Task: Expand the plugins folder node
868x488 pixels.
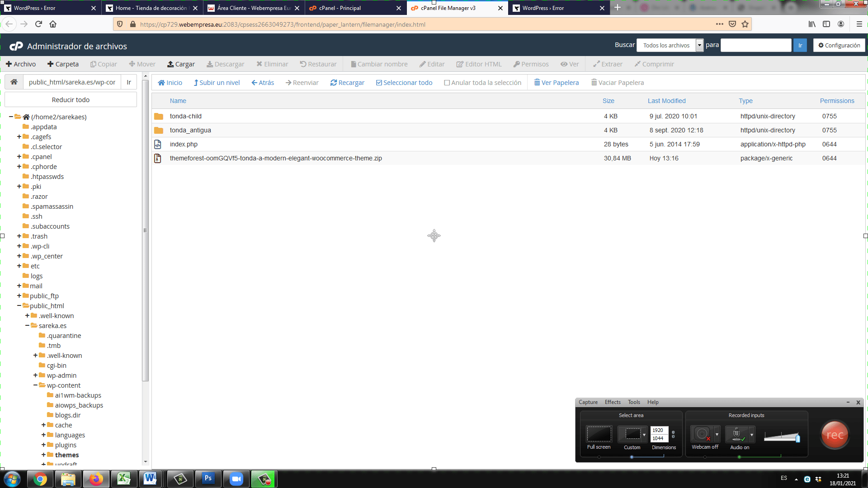Action: tap(44, 445)
